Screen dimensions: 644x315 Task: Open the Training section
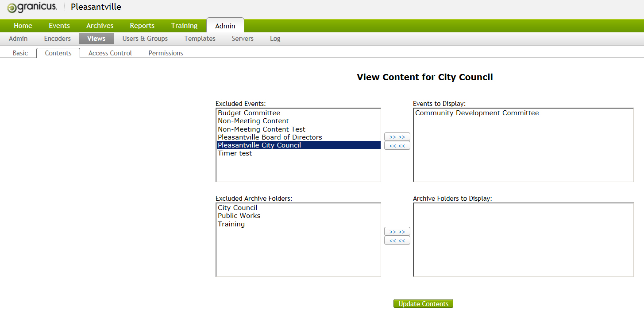coord(184,25)
